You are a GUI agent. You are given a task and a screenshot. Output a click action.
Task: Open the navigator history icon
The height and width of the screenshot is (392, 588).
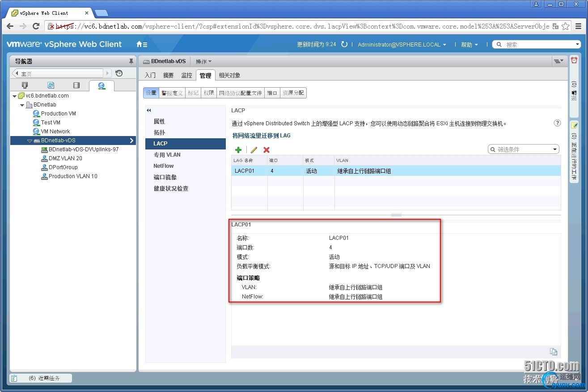(x=119, y=73)
